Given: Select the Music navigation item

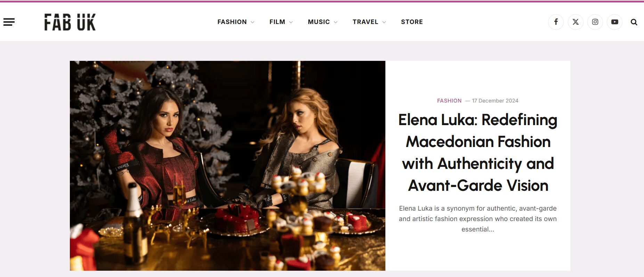Looking at the screenshot, I should (x=319, y=22).
